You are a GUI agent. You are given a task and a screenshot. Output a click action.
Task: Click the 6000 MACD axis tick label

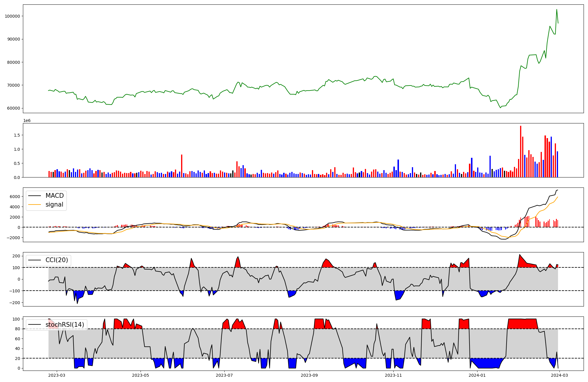coord(15,197)
